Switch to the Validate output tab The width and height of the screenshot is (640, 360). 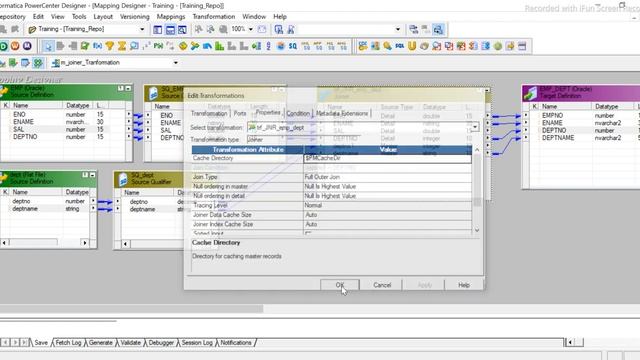[x=130, y=343]
